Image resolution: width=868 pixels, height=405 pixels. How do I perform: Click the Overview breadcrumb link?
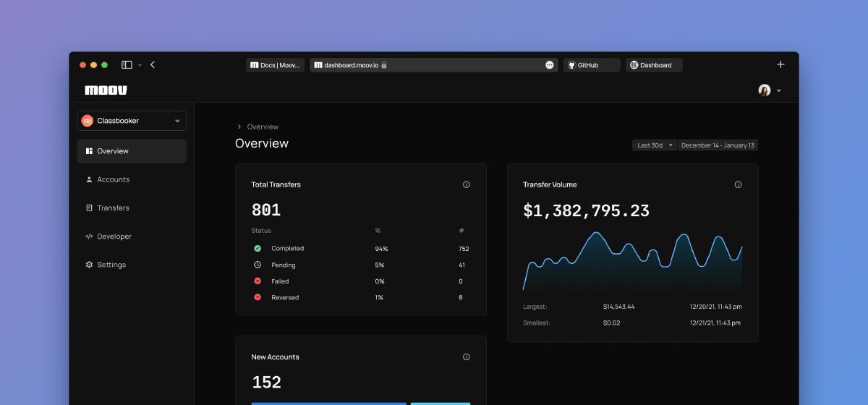tap(263, 127)
